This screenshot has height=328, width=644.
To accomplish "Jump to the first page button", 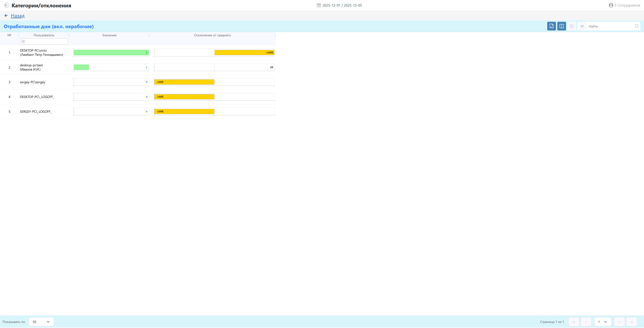I will pyautogui.click(x=574, y=322).
